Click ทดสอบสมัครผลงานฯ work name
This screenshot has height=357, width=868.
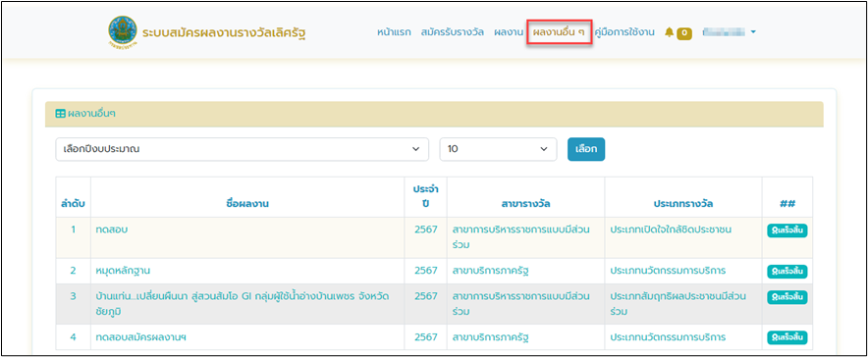140,336
